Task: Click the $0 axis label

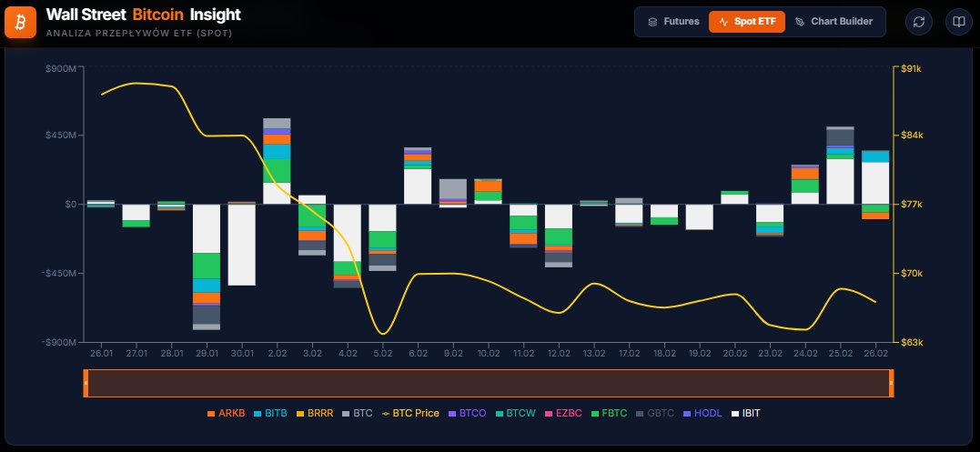Action: [69, 204]
